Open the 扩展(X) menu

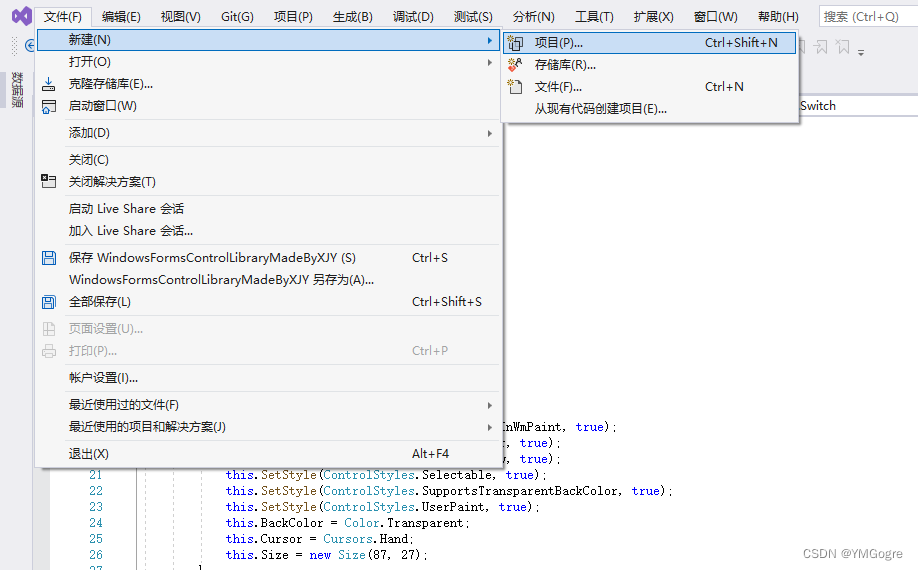653,17
